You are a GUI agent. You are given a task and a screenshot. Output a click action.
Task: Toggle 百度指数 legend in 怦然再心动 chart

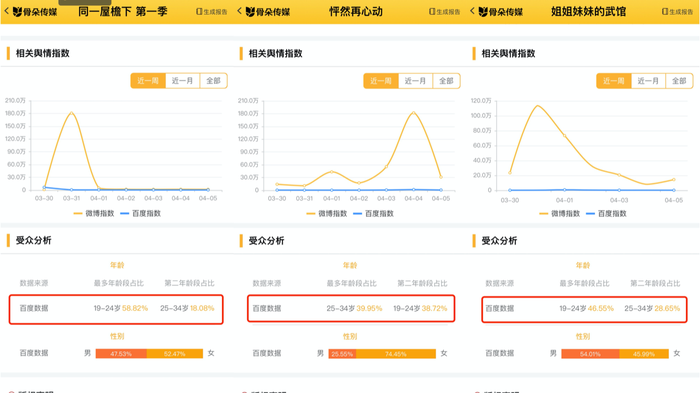[374, 213]
